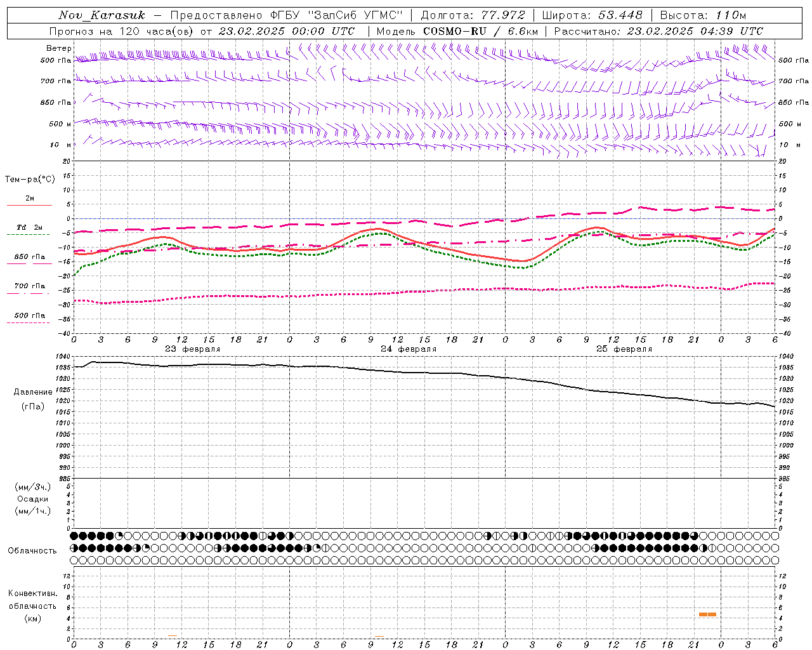812x650 pixels.
Task: Click the 2м red legend line
Action: (29, 205)
